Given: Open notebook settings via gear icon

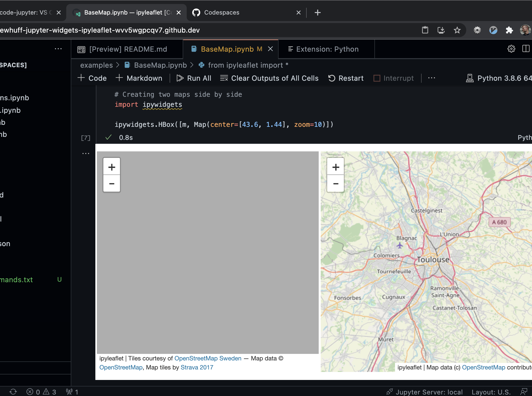Looking at the screenshot, I should point(511,49).
